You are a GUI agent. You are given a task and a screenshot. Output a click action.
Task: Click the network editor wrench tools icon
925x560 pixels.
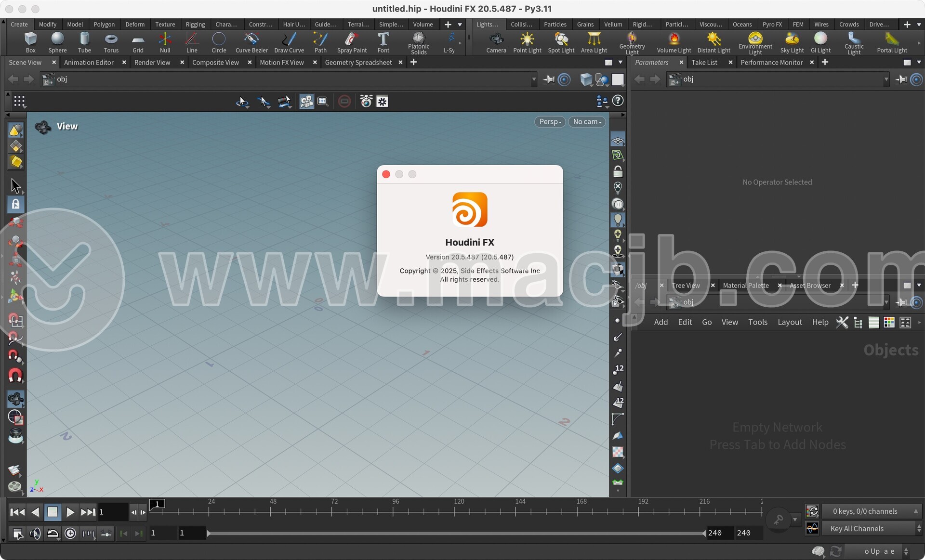(842, 322)
